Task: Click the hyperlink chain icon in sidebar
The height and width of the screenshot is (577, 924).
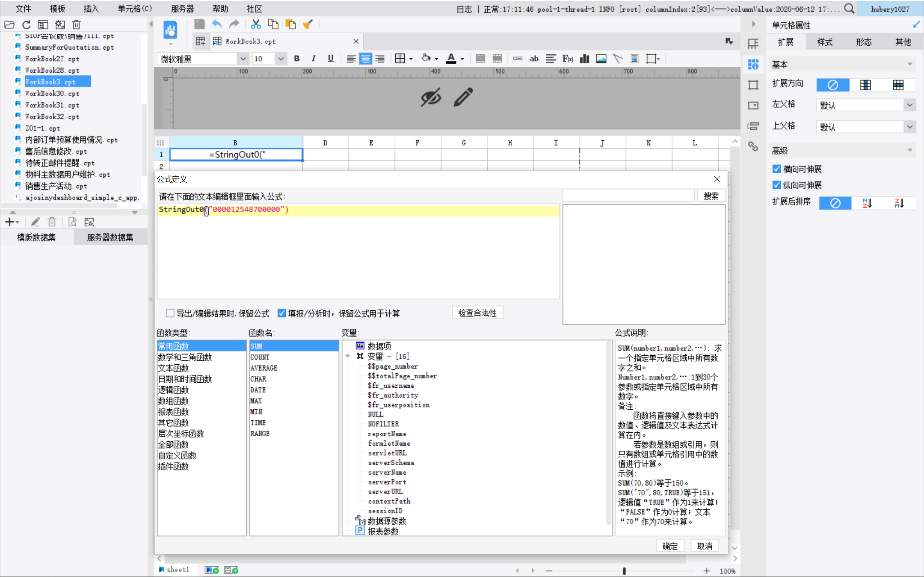Action: [753, 146]
